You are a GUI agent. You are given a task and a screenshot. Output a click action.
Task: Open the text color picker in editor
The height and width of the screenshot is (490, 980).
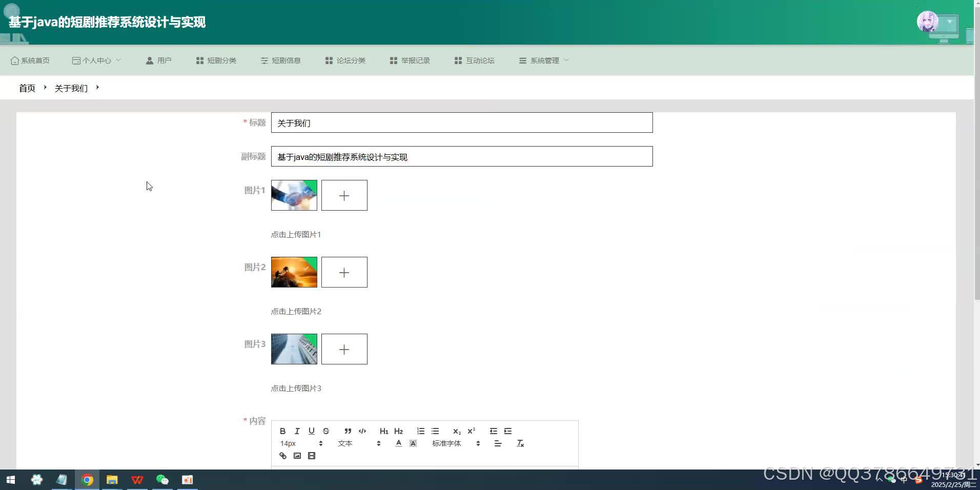[399, 443]
